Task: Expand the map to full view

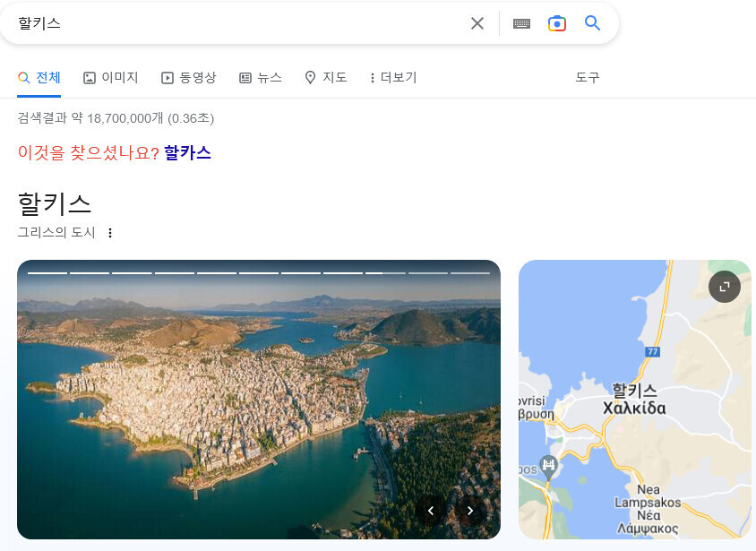Action: pos(724,287)
